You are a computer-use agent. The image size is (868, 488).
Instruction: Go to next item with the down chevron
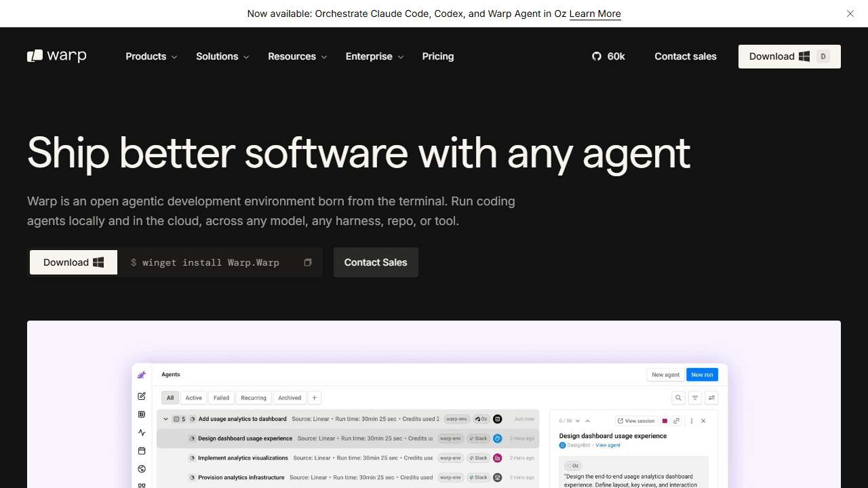(x=578, y=421)
